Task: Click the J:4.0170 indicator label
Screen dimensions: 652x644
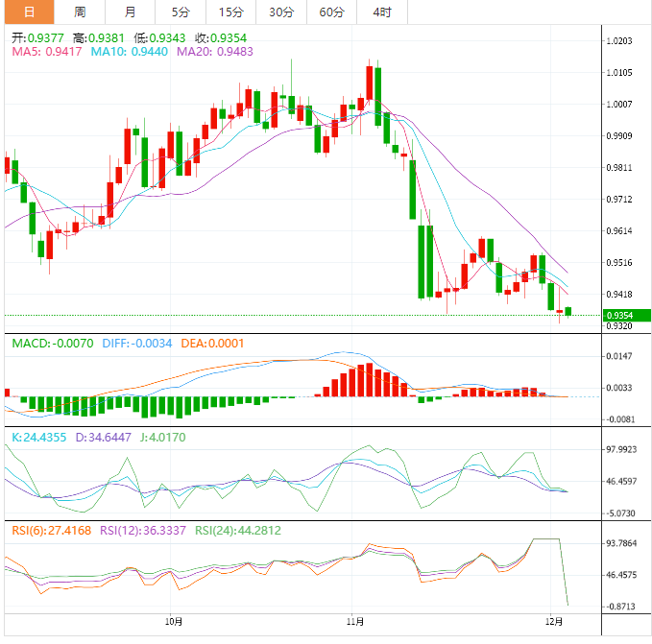Action: [162, 437]
